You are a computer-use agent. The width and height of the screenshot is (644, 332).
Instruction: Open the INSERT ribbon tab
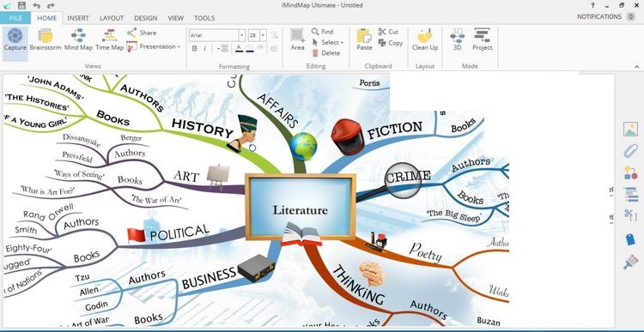point(78,18)
